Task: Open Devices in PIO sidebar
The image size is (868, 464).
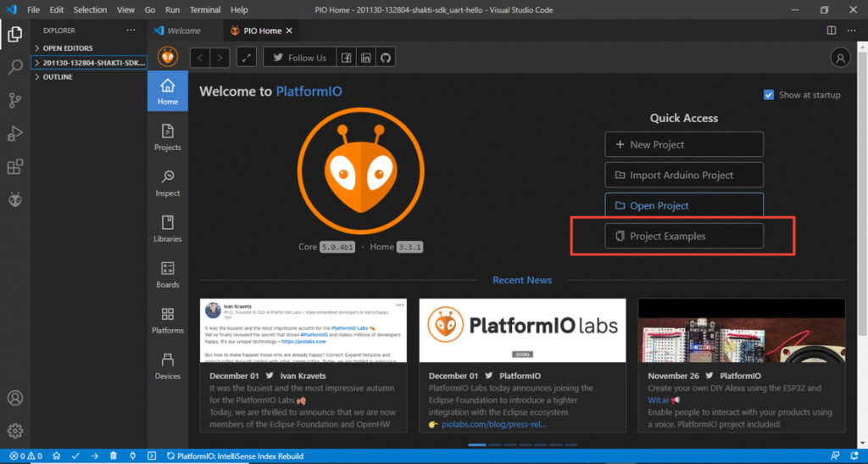Action: pos(168,366)
